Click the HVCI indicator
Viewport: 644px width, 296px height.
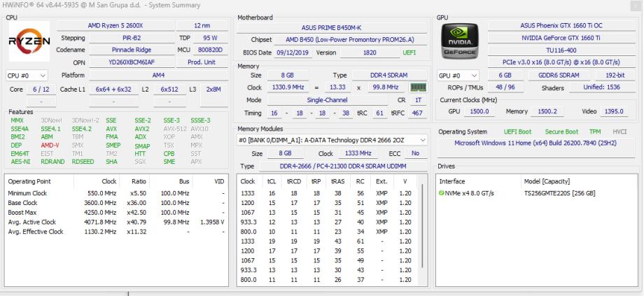pyautogui.click(x=619, y=132)
